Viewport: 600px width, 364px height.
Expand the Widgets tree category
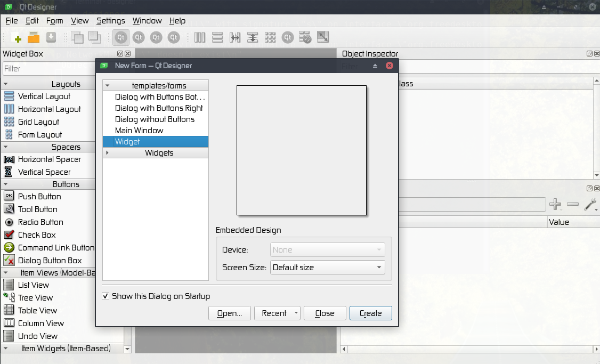tap(107, 153)
